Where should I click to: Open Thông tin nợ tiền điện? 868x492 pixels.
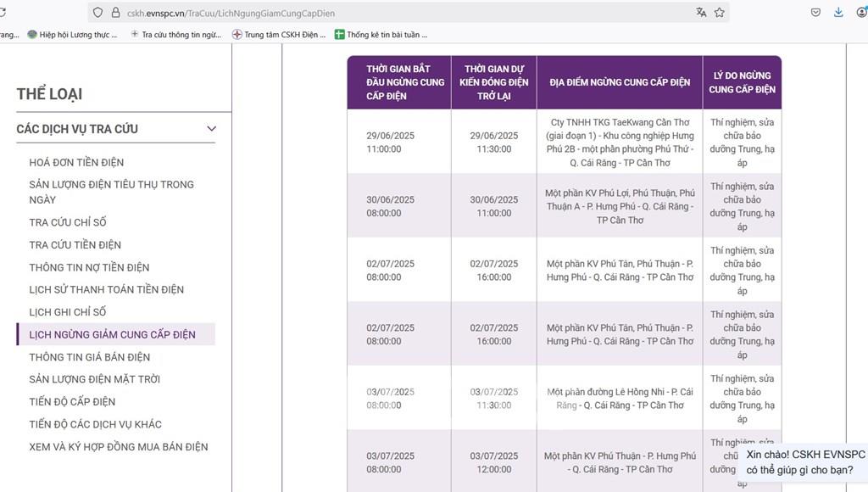(89, 267)
